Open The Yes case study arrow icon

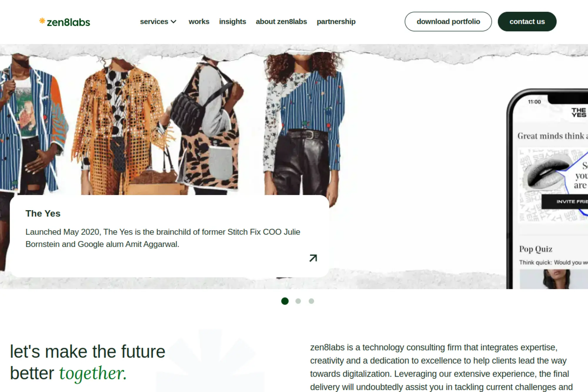click(x=313, y=258)
